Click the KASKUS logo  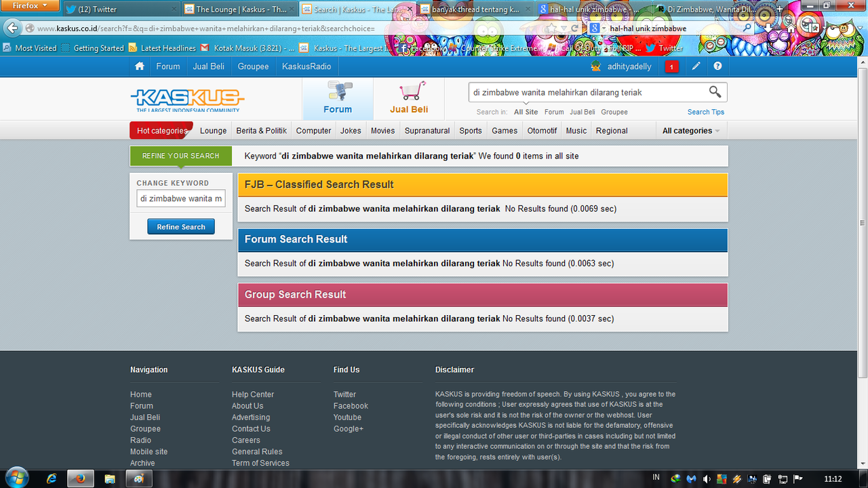[x=187, y=100]
